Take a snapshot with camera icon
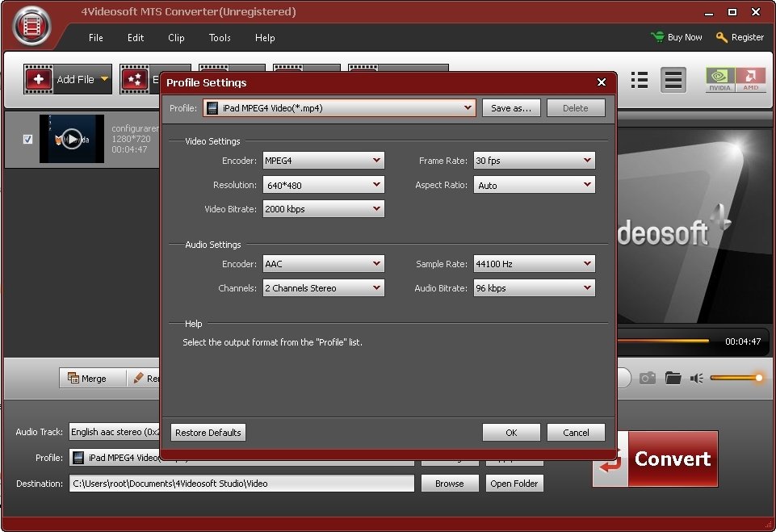The height and width of the screenshot is (532, 776). coord(647,378)
